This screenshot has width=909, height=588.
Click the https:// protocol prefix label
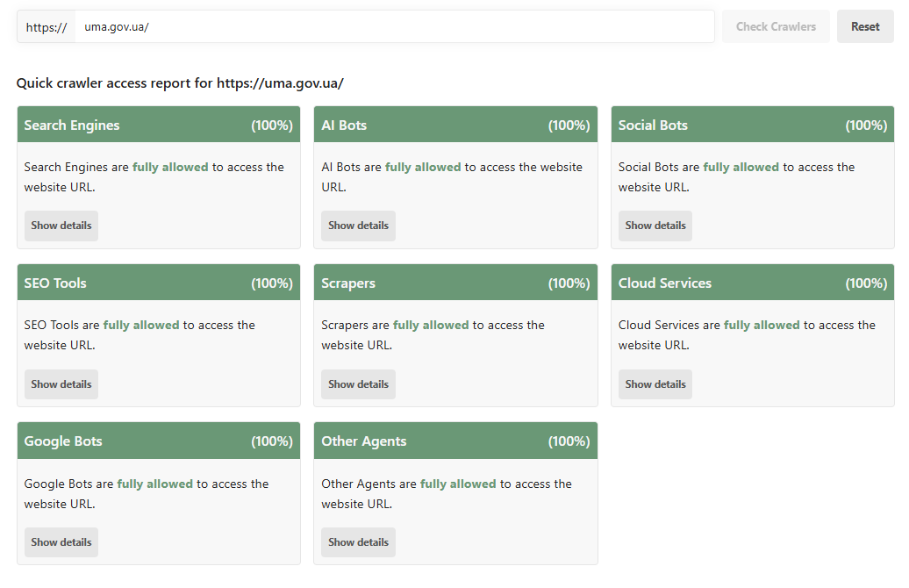(x=47, y=26)
